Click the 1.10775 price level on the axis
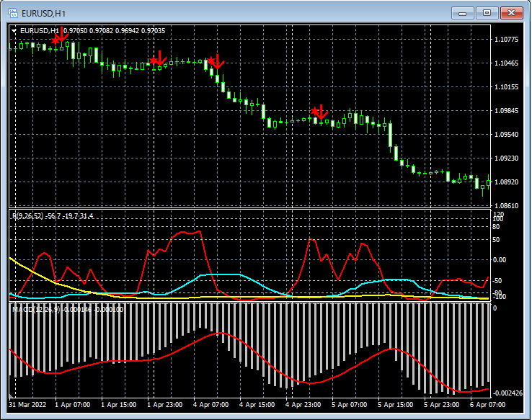The width and height of the screenshot is (532, 420). pos(507,40)
